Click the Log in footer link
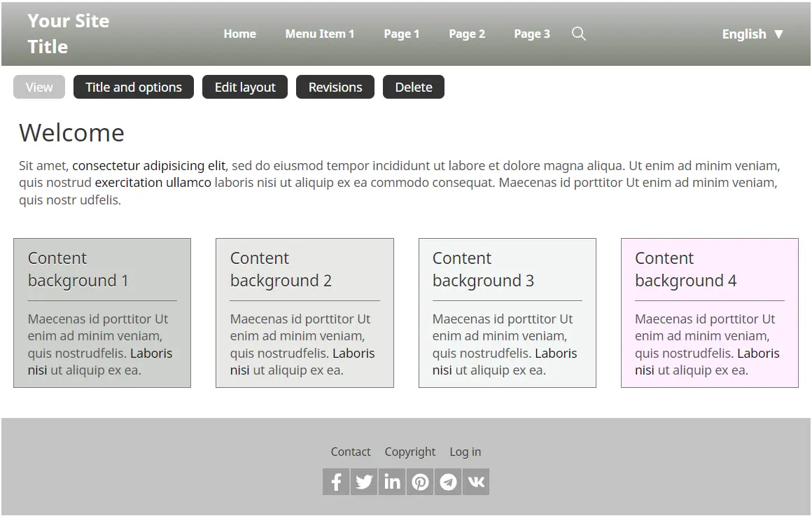Image resolution: width=812 pixels, height=516 pixels. pyautogui.click(x=465, y=452)
